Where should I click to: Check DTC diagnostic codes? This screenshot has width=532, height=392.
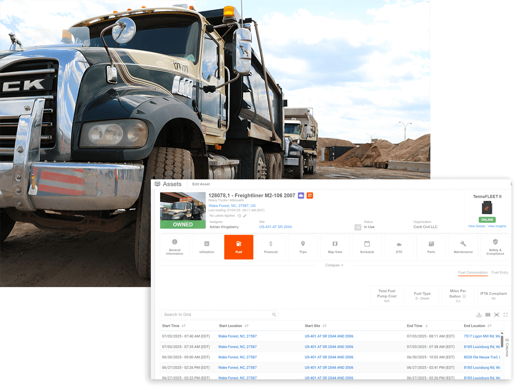[399, 247]
